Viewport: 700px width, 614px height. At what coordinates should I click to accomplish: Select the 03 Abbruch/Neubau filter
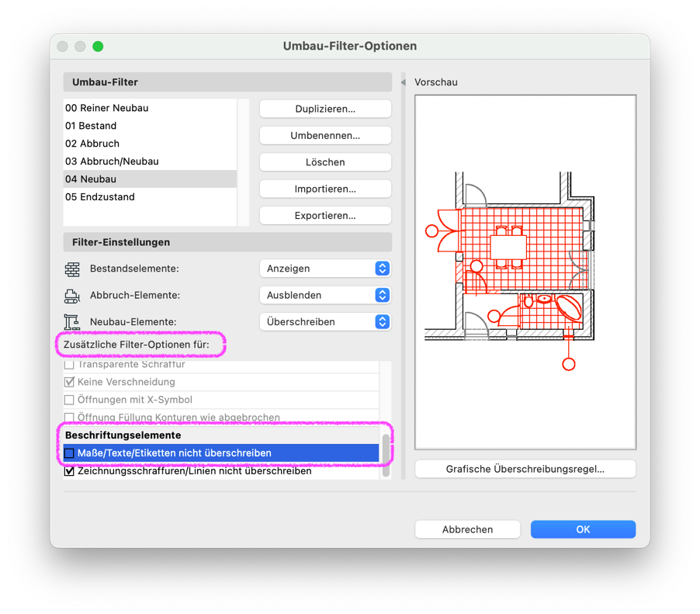click(150, 161)
